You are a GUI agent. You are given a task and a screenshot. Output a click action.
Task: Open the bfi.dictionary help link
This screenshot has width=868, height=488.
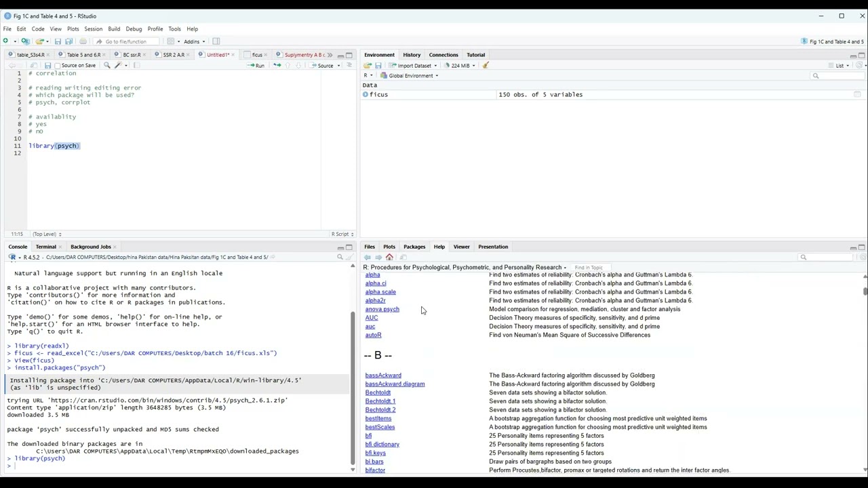pyautogui.click(x=382, y=445)
